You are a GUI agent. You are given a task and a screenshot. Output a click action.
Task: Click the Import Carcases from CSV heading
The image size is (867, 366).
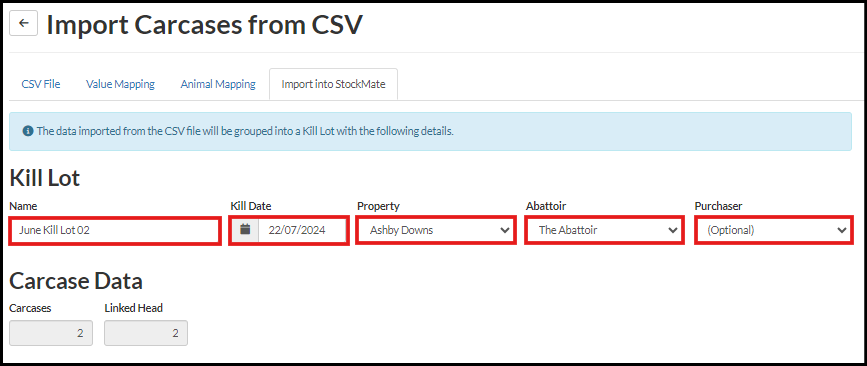(205, 25)
